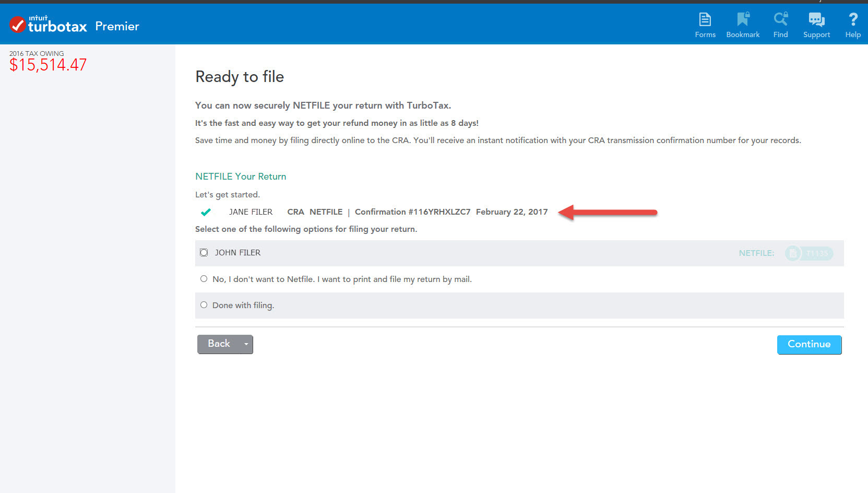Screen dimensions: 868x493
Task: Open the Help question mark
Action: [x=853, y=25]
